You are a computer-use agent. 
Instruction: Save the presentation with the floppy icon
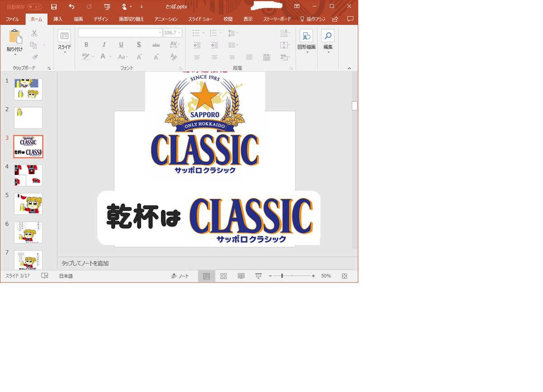click(x=54, y=7)
